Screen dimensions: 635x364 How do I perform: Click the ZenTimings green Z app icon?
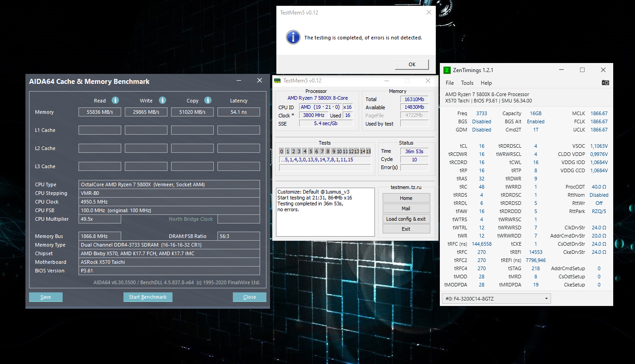[447, 70]
